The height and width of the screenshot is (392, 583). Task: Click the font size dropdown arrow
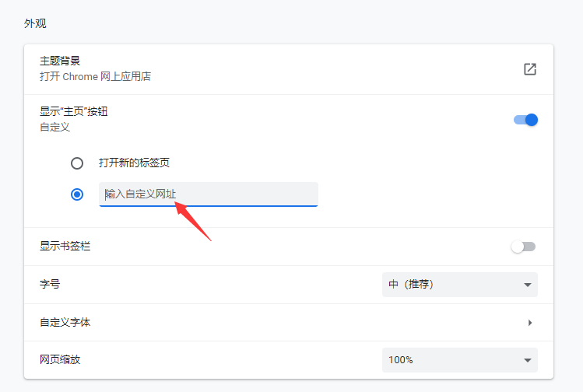pos(527,285)
